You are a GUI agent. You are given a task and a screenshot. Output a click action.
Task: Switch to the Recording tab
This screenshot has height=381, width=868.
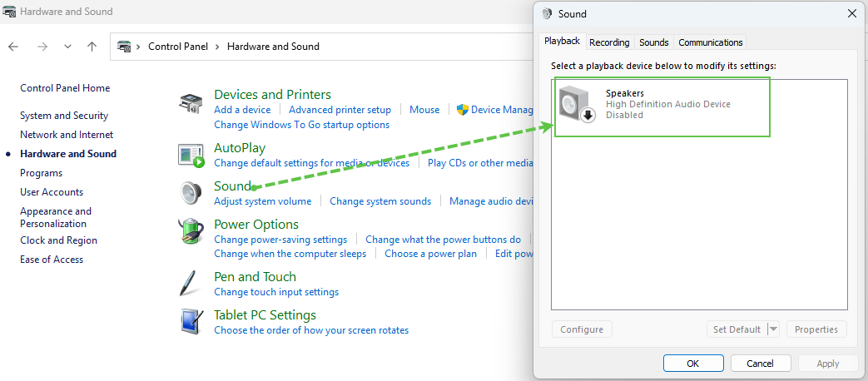(609, 42)
